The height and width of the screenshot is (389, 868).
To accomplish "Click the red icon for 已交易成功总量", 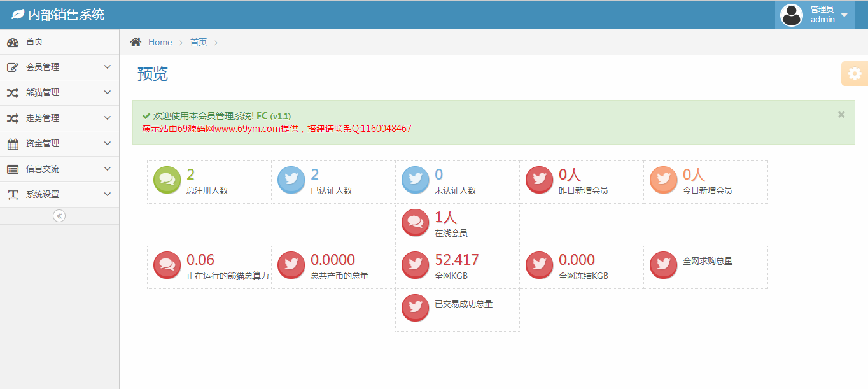I will point(416,308).
